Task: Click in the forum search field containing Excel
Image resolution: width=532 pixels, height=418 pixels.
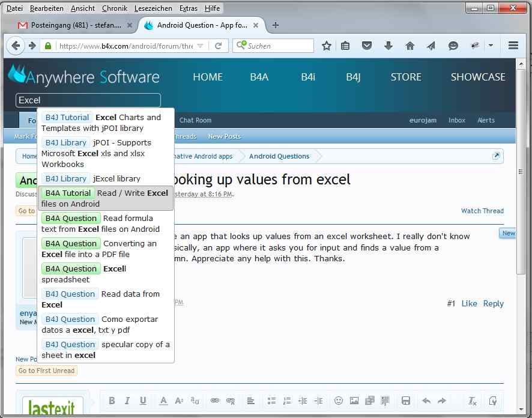Action: pyautogui.click(x=88, y=100)
